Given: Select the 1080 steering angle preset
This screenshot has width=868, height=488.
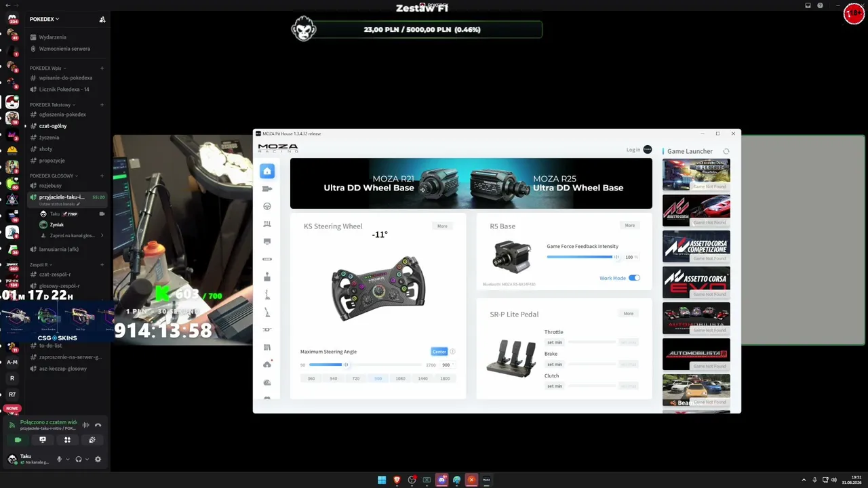Looking at the screenshot, I should point(400,378).
